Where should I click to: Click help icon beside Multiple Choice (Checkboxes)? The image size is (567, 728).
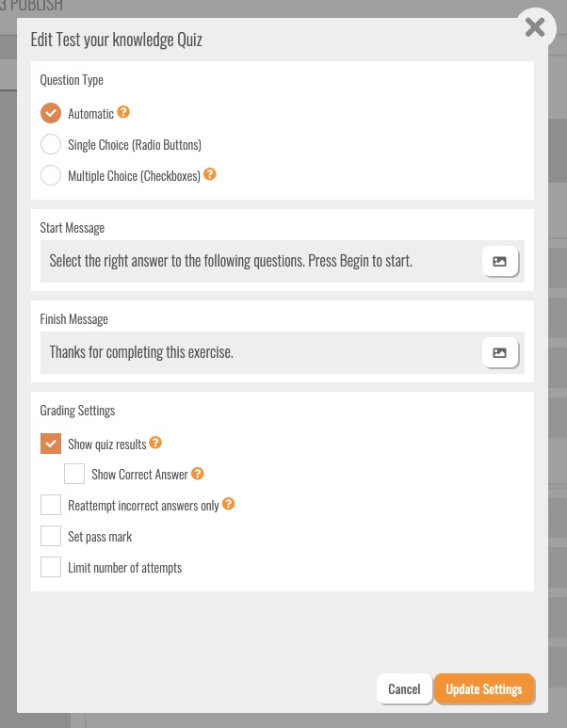point(210,174)
